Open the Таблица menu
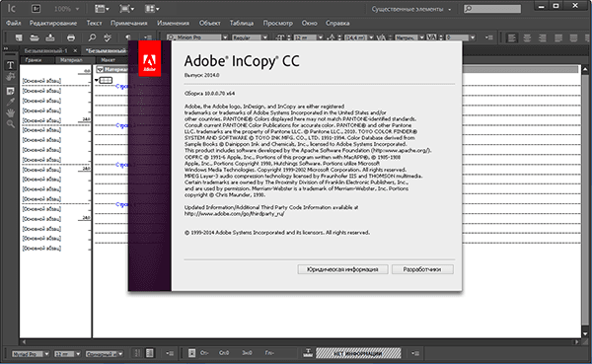592x364 pixels. (x=242, y=23)
